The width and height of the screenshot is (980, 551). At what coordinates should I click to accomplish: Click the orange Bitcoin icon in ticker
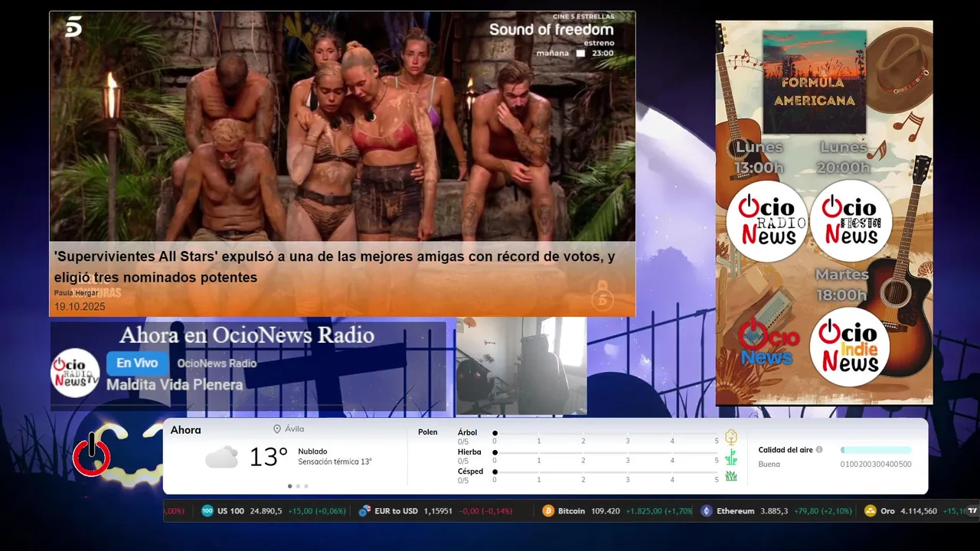[x=548, y=510]
